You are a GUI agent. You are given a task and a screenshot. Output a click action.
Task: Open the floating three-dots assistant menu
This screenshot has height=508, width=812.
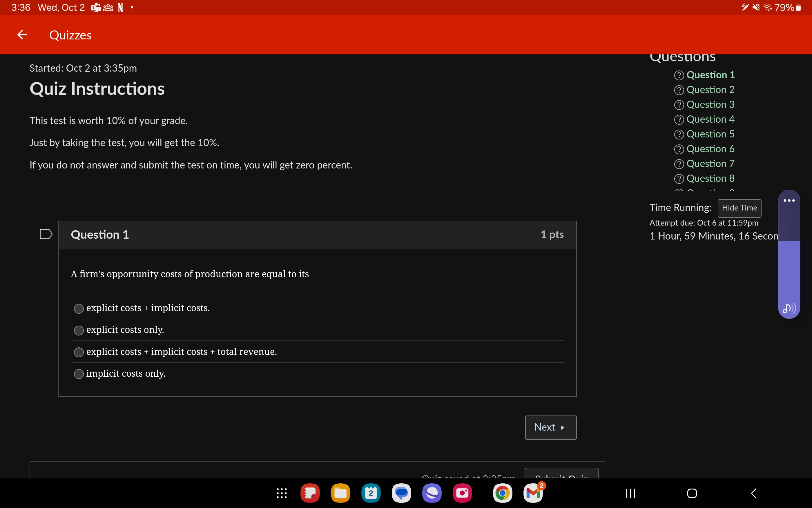click(789, 201)
